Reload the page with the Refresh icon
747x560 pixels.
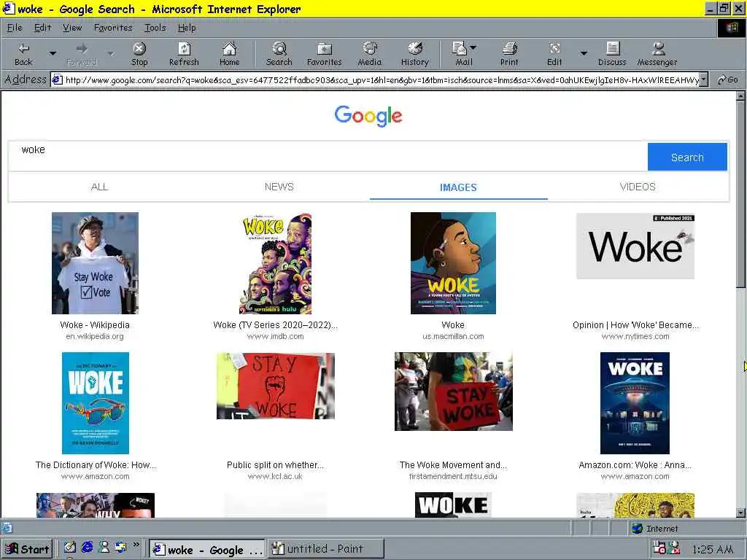184,54
